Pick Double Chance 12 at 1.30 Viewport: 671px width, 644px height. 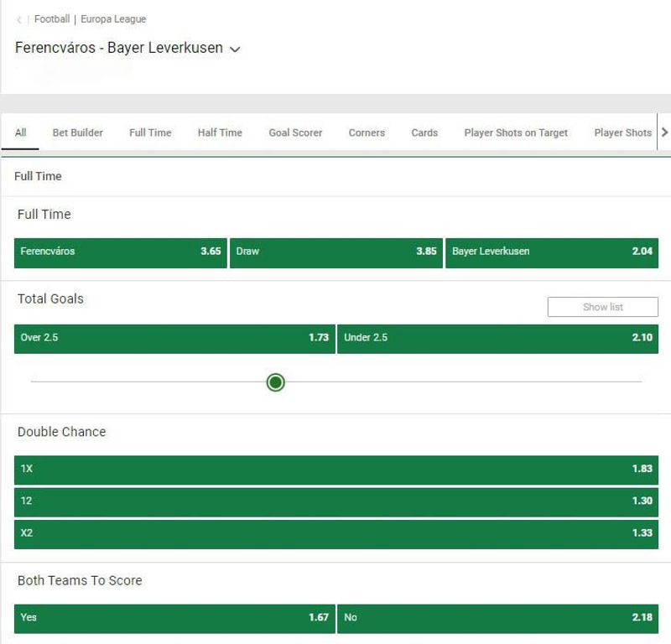click(x=336, y=502)
